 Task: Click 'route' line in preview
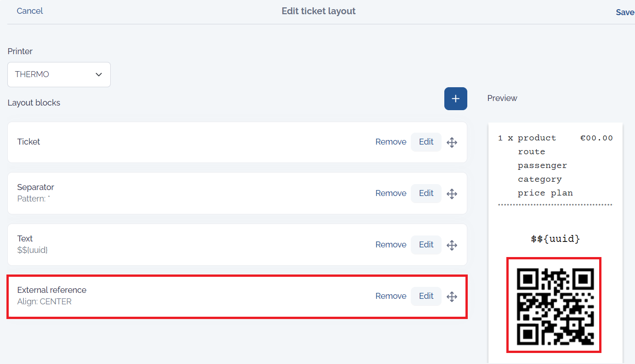(531, 151)
